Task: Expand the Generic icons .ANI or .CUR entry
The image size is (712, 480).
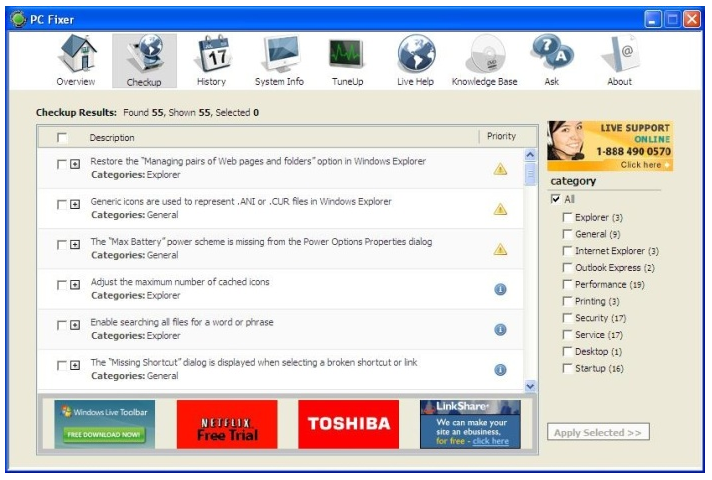Action: click(x=75, y=204)
